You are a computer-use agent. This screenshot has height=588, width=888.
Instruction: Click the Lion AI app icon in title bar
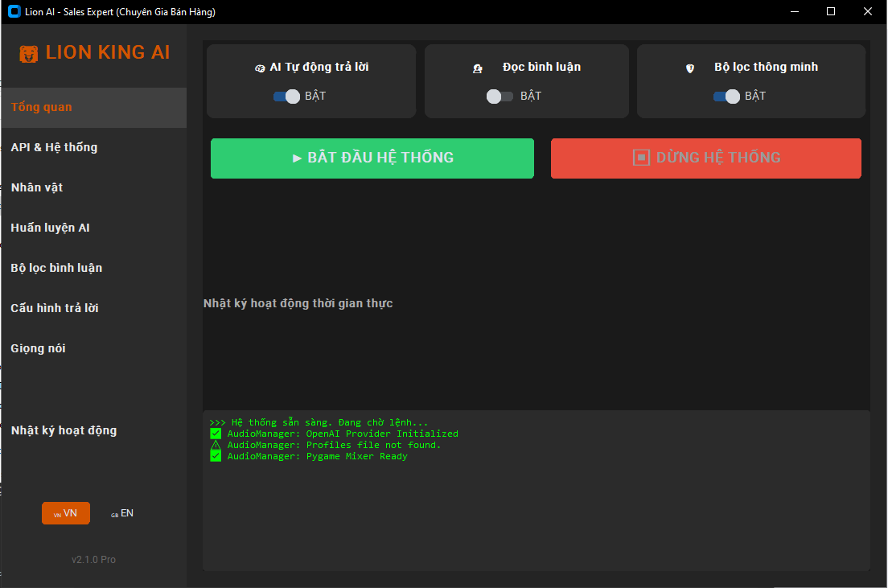click(x=13, y=12)
